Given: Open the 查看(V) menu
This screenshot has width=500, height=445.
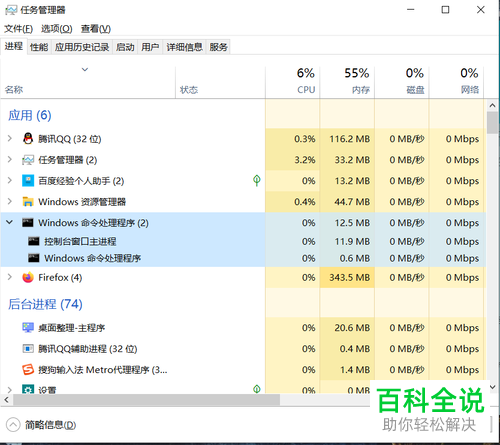Looking at the screenshot, I should point(96,29).
